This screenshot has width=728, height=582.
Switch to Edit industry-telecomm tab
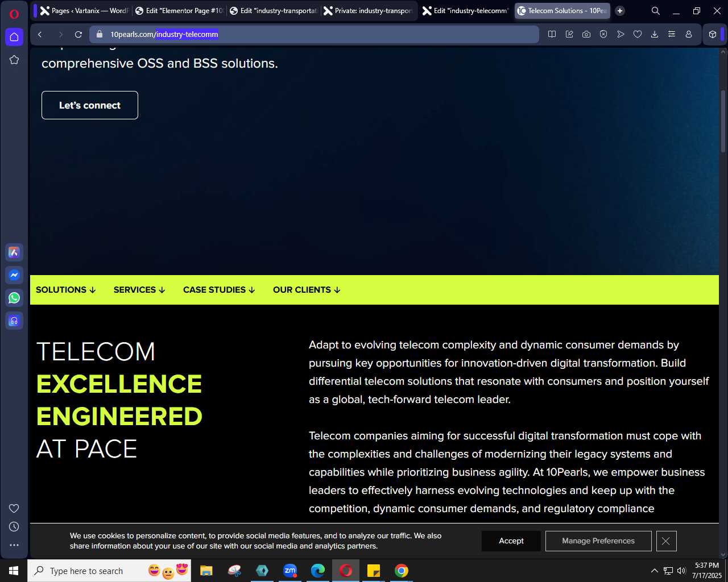[466, 11]
